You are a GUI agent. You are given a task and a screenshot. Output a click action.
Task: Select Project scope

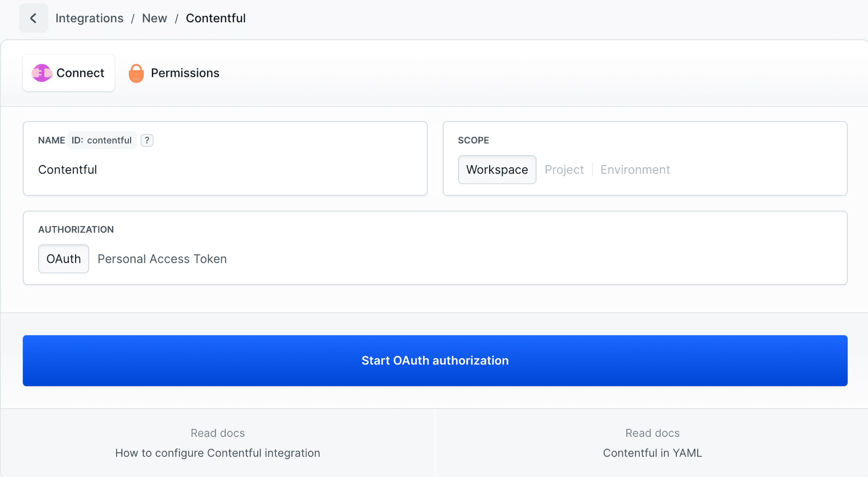point(564,170)
